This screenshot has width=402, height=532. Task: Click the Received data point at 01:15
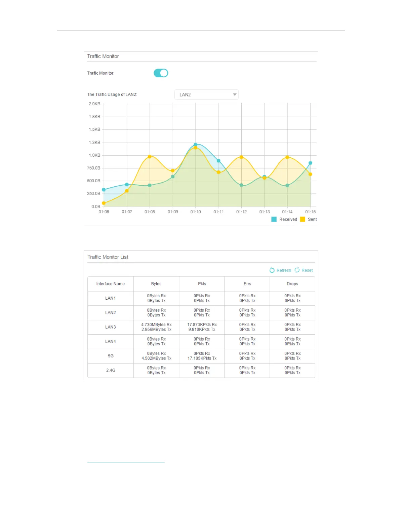click(310, 163)
